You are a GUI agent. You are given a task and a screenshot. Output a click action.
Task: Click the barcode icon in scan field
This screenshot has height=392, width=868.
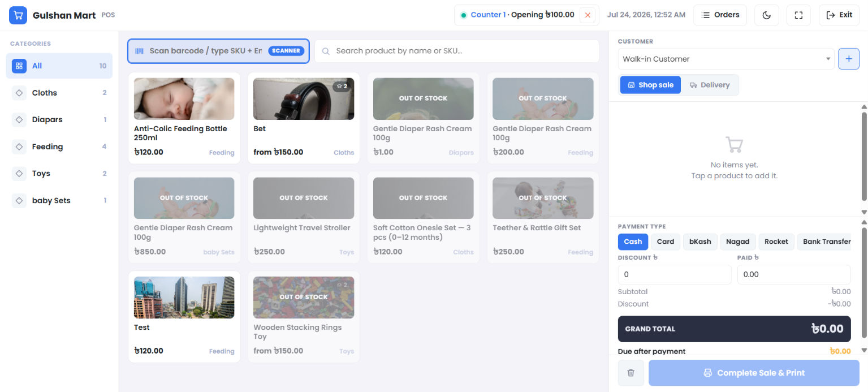(x=139, y=51)
